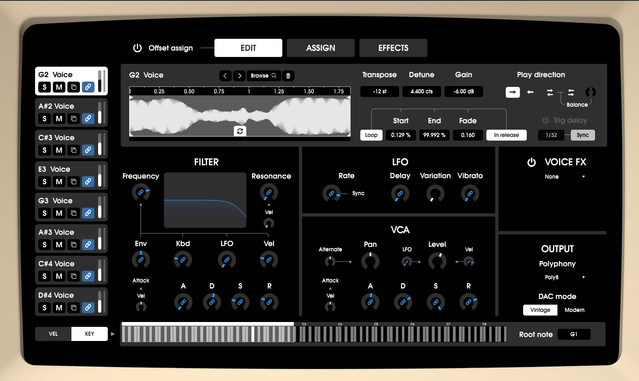This screenshot has height=381, width=639.
Task: Click the Browse sample button
Action: pos(264,76)
